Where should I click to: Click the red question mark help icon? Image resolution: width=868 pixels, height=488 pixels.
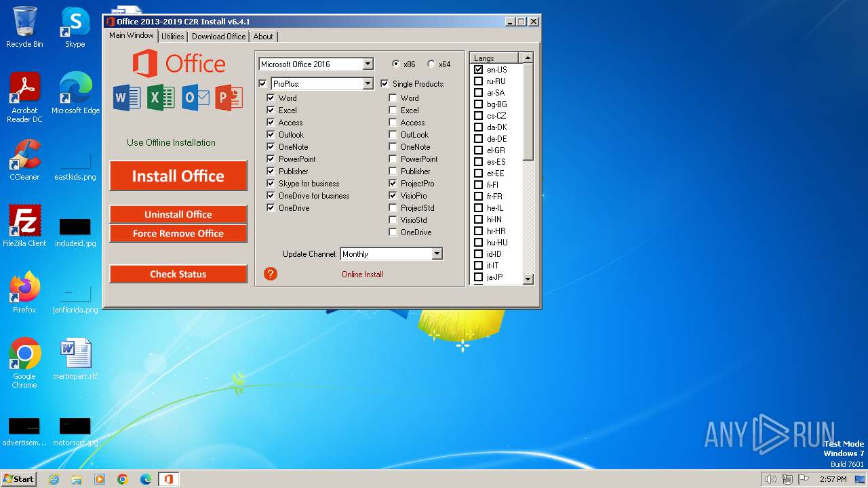[271, 274]
